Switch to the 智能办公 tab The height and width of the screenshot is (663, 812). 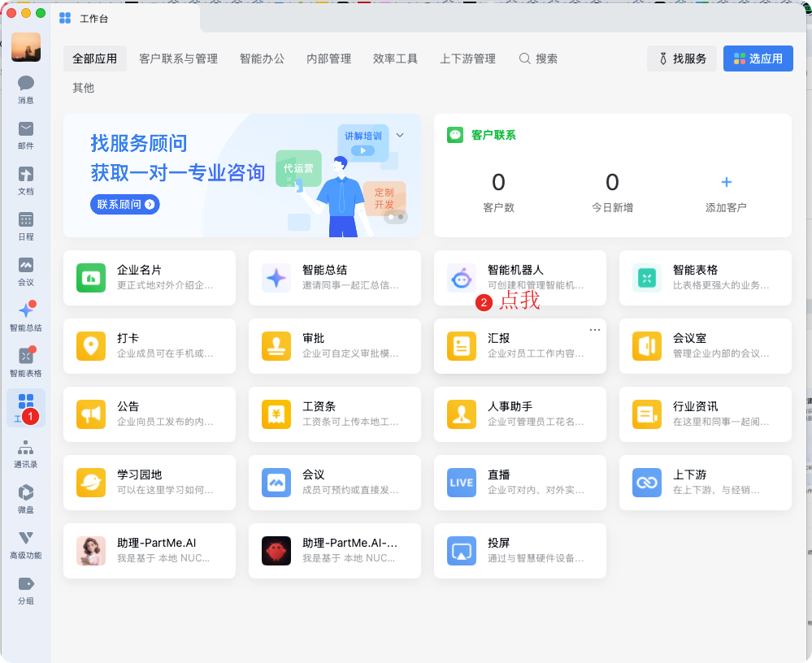click(262, 58)
